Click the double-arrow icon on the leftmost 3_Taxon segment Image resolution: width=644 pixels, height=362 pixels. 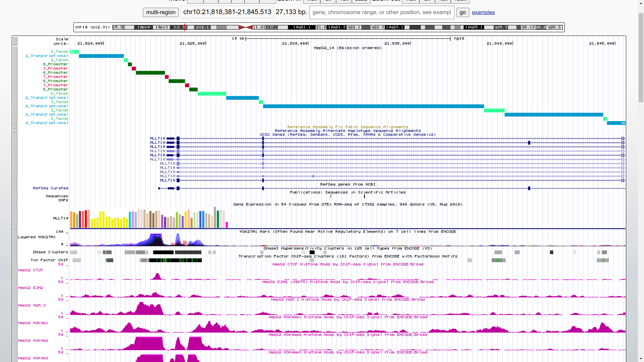72,52
